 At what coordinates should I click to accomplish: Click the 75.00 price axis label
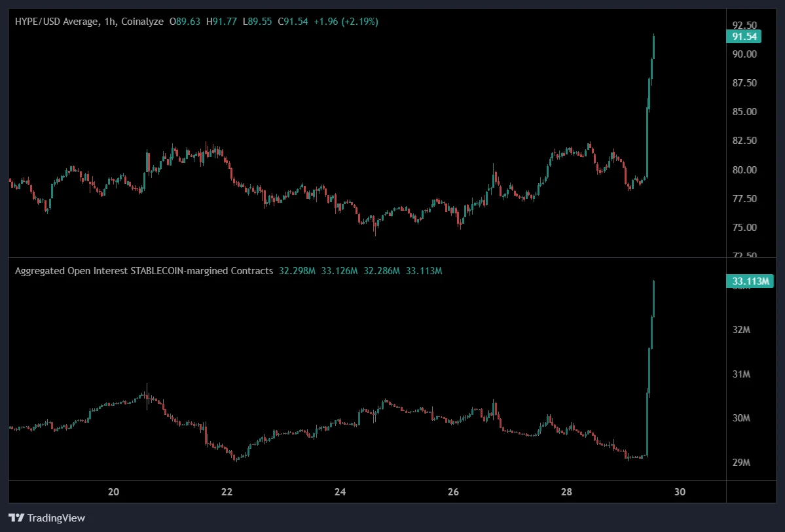click(x=744, y=228)
